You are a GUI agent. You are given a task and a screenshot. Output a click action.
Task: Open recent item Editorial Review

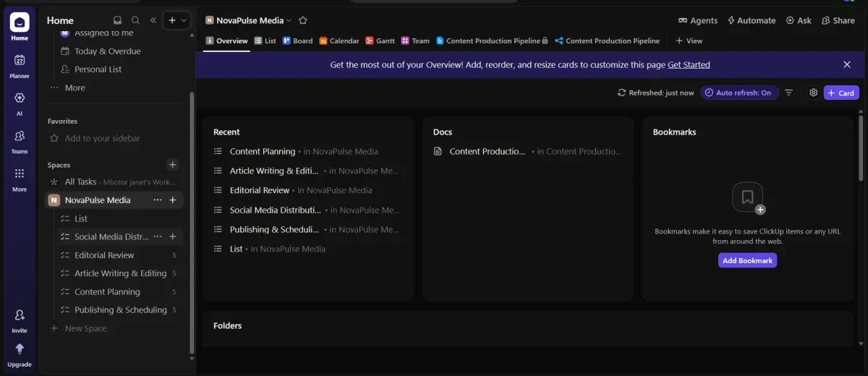(260, 190)
